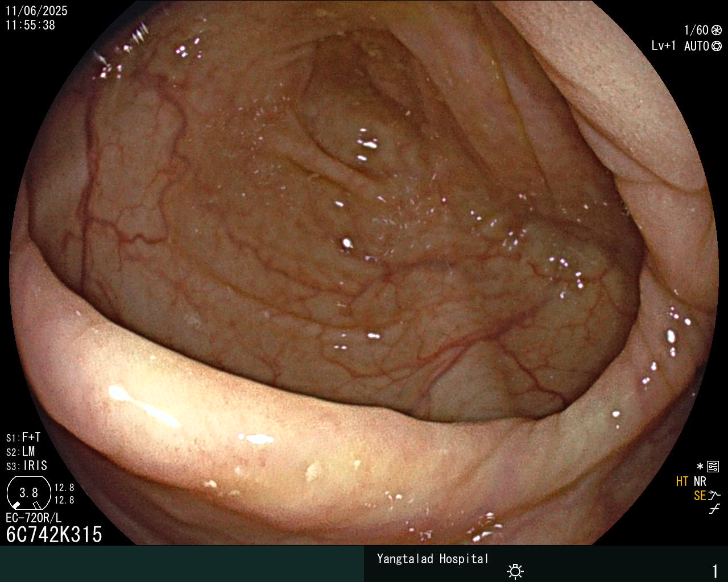Image resolution: width=728 pixels, height=582 pixels.
Task: Click the scope model text EC-720R/L
Action: (34, 518)
